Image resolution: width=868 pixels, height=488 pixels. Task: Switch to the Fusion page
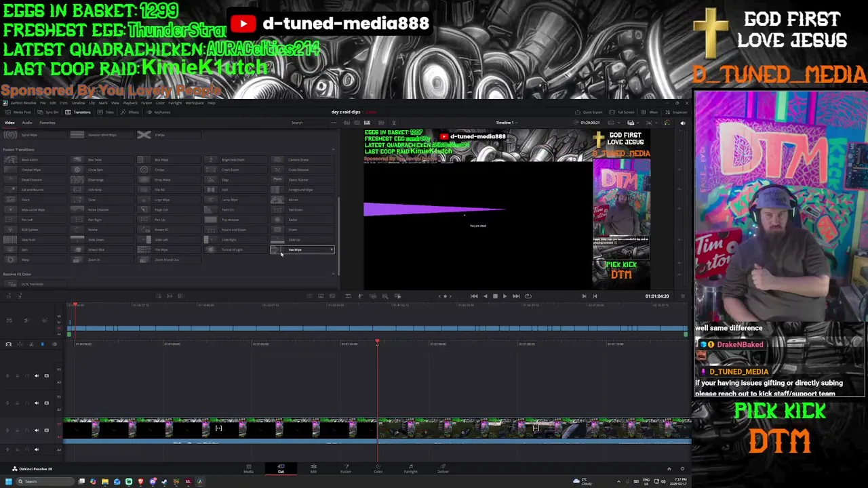(346, 468)
